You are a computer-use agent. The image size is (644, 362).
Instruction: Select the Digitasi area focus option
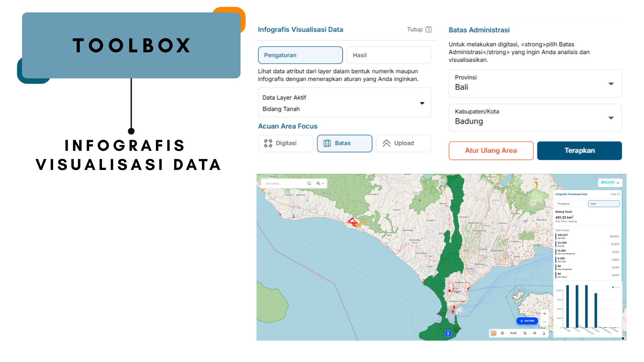click(x=286, y=143)
